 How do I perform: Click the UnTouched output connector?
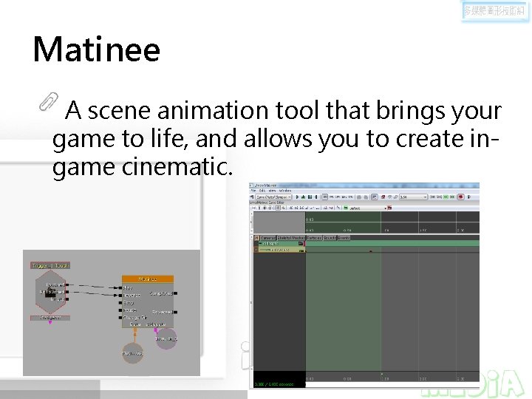pos(67,292)
